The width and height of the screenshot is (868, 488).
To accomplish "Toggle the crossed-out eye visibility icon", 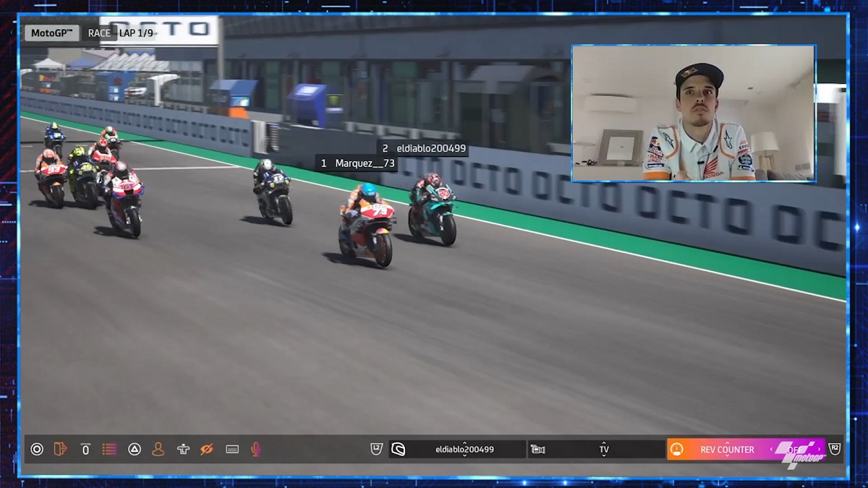I will coord(207,449).
